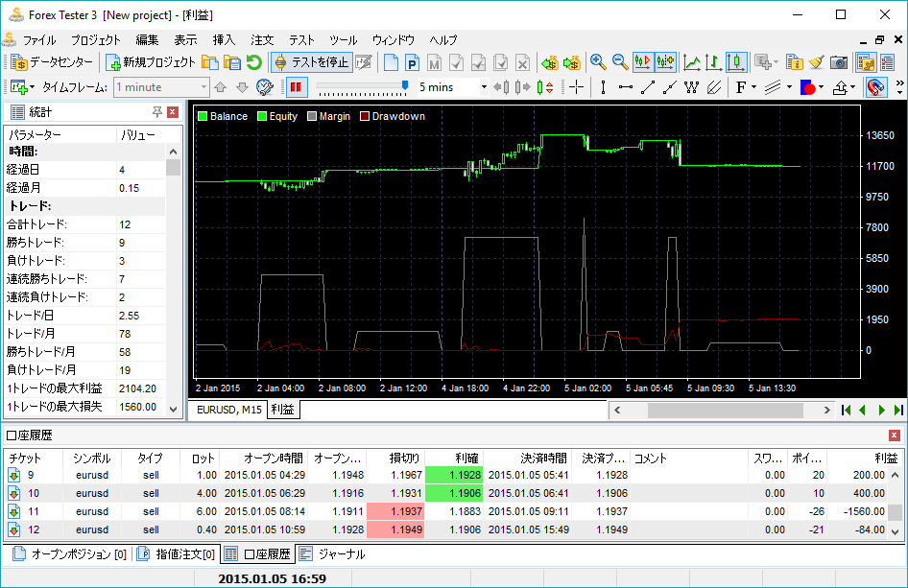Click the データセンター button
This screenshot has width=908, height=588.
[x=53, y=62]
